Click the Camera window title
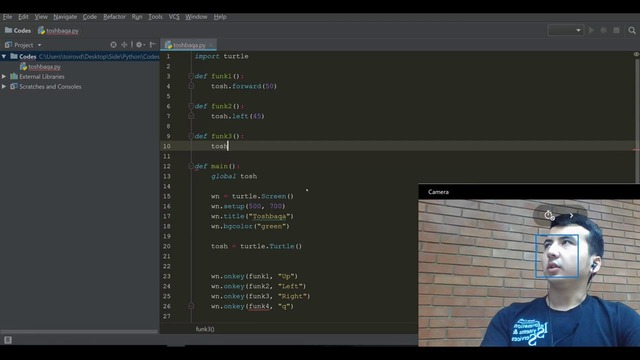The image size is (640, 360). [438, 192]
